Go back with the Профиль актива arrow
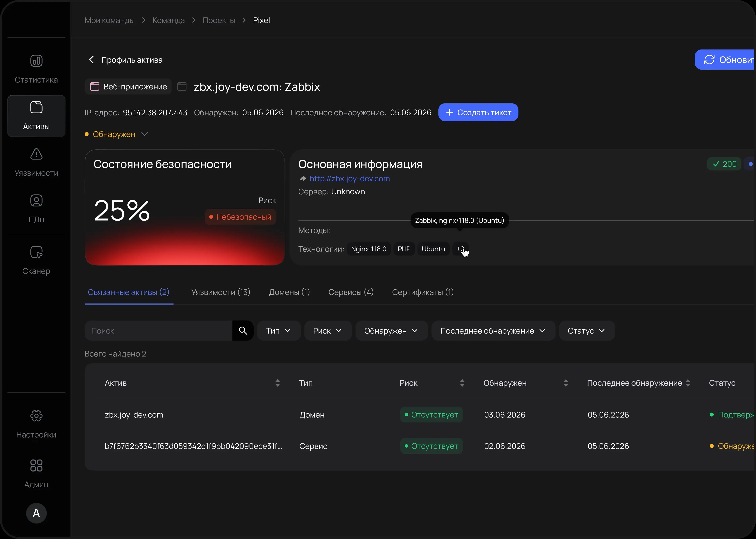The width and height of the screenshot is (756, 539). click(91, 60)
